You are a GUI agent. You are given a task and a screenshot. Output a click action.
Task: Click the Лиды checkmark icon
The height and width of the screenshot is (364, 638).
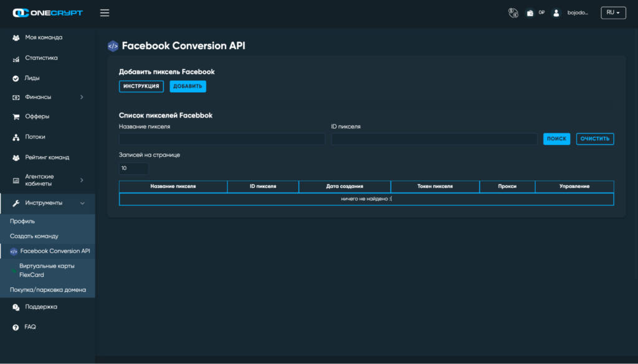click(16, 78)
